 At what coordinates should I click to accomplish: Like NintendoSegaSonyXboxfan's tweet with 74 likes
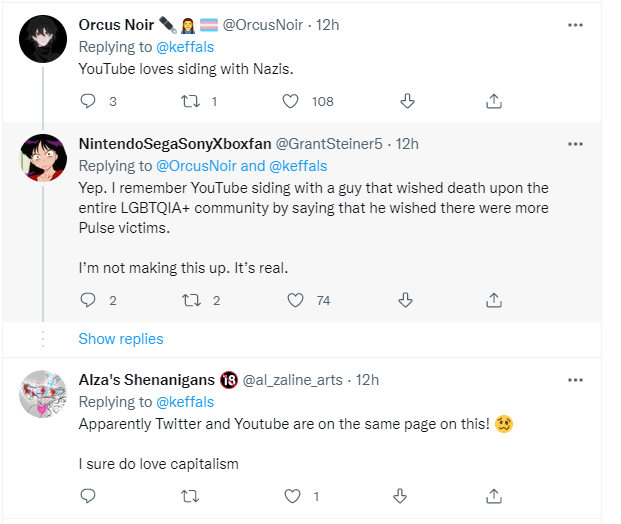click(295, 300)
